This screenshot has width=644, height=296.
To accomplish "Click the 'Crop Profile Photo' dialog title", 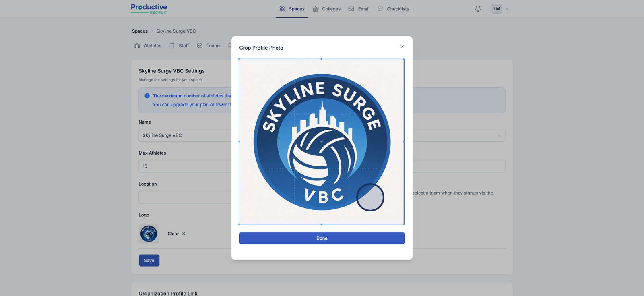I will click(x=261, y=48).
